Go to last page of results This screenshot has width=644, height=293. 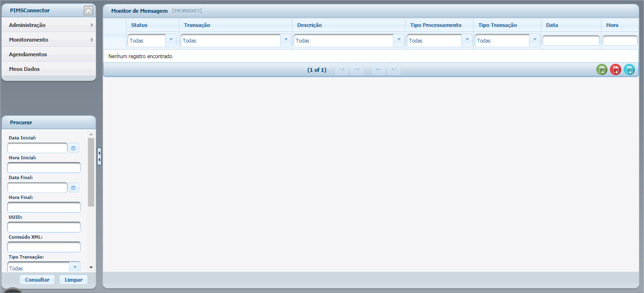pos(394,69)
